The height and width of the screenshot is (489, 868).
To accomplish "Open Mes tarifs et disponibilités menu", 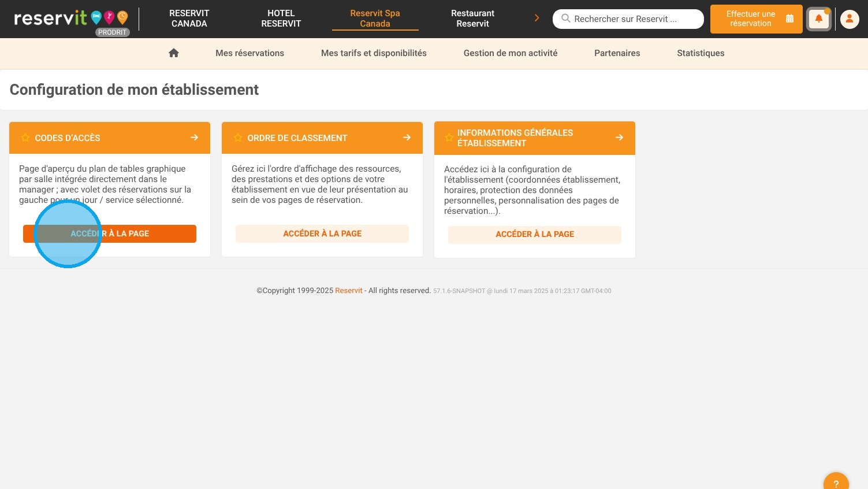I will tap(374, 53).
